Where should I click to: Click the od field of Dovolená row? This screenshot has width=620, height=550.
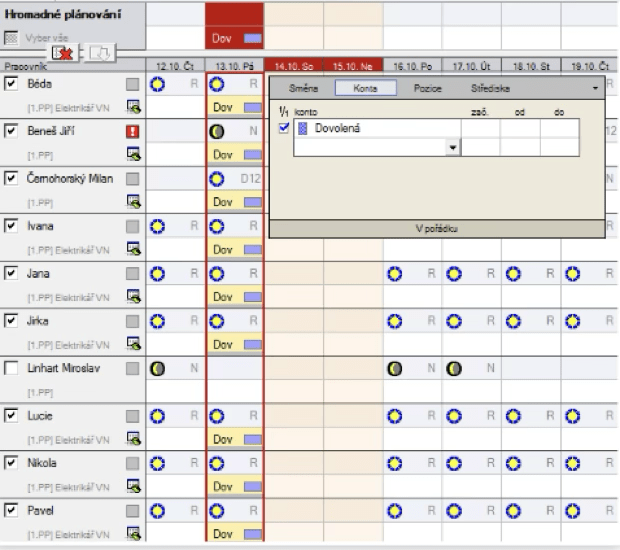(x=520, y=128)
